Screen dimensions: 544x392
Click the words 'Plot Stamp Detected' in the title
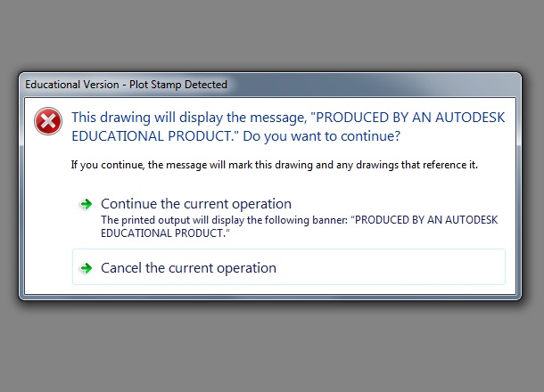click(178, 85)
